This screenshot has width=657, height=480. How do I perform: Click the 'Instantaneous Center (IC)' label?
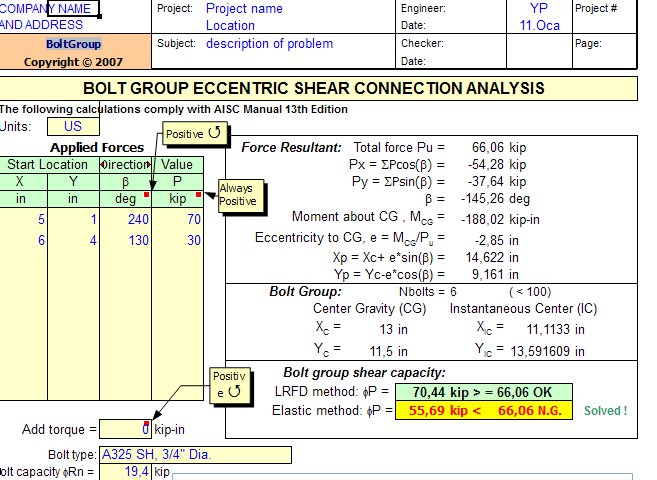click(523, 309)
